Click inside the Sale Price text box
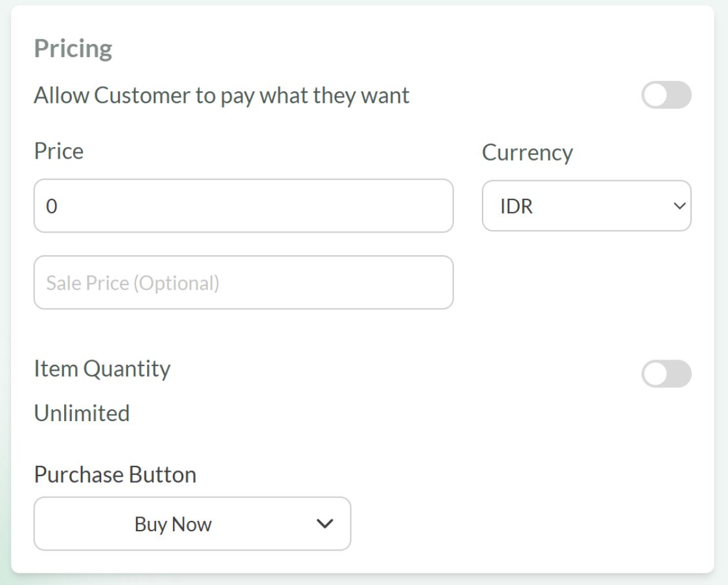Screen dimensions: 728x585 pyautogui.click(x=244, y=282)
